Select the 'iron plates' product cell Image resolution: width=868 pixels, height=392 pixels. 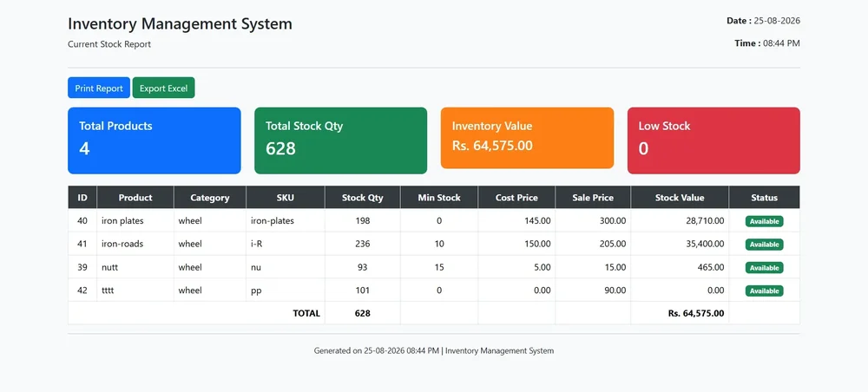pos(135,220)
